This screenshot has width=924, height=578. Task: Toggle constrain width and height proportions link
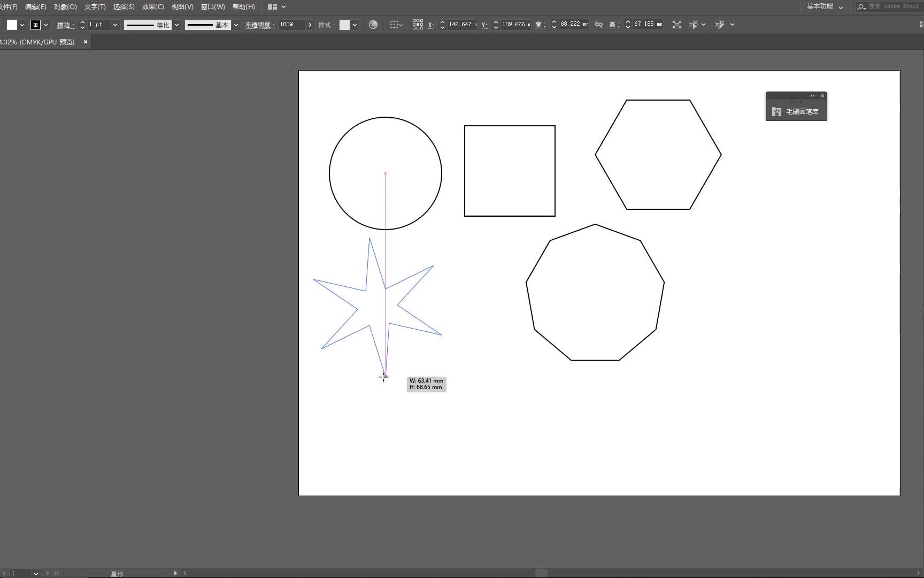click(x=599, y=25)
